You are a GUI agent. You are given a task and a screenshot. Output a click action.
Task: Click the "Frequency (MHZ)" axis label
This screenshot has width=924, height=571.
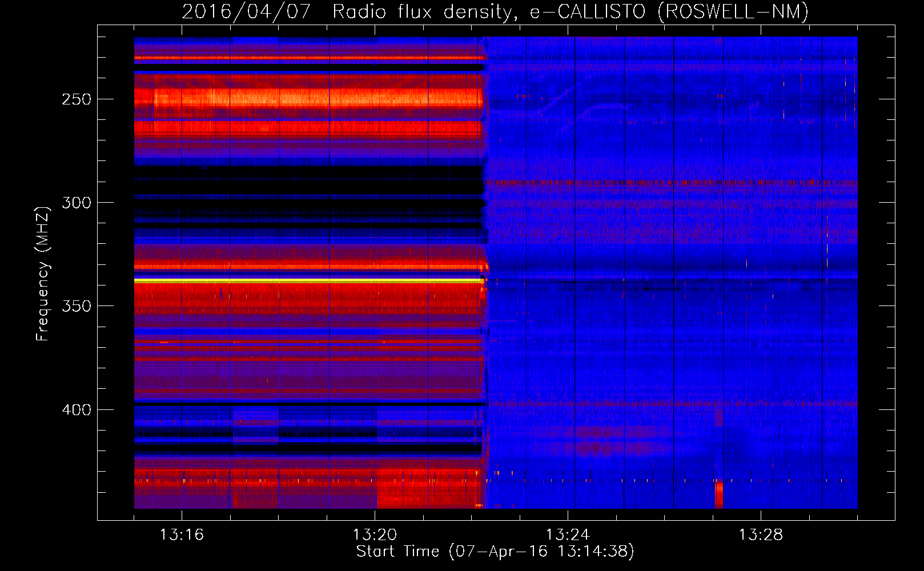[x=43, y=274]
